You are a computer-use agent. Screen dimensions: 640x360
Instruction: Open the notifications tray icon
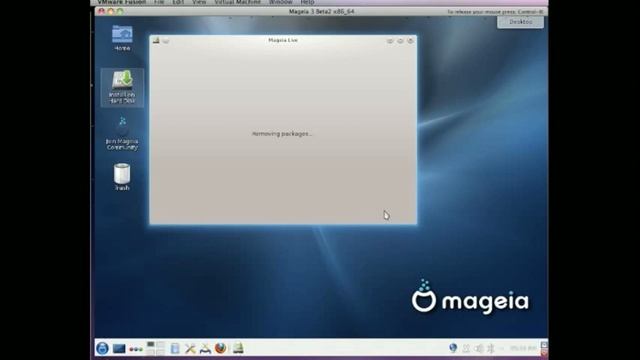click(x=466, y=348)
